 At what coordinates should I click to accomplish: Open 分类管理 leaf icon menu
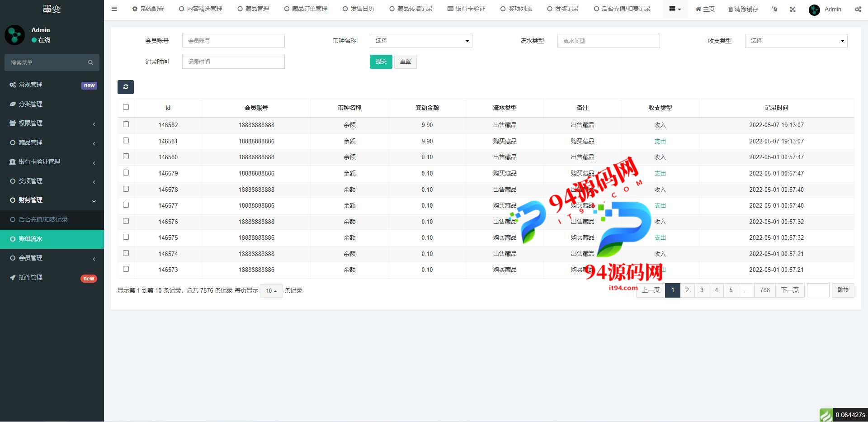[x=52, y=104]
